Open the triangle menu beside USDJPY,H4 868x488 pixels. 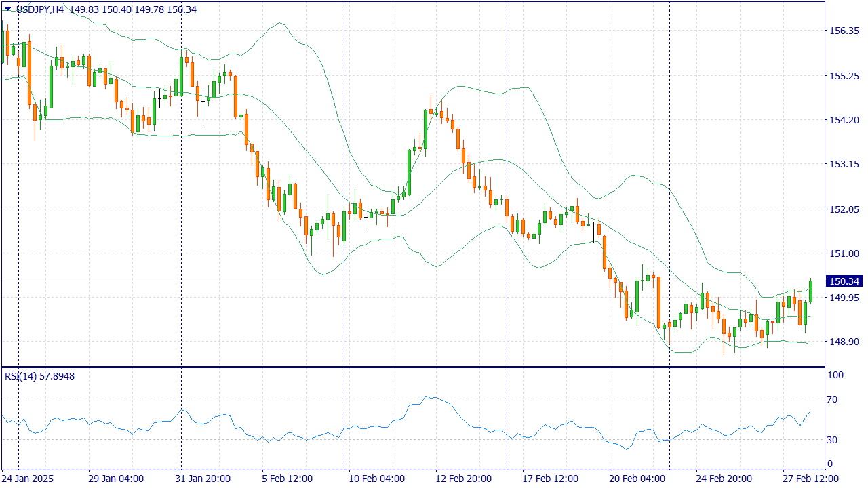(x=7, y=9)
